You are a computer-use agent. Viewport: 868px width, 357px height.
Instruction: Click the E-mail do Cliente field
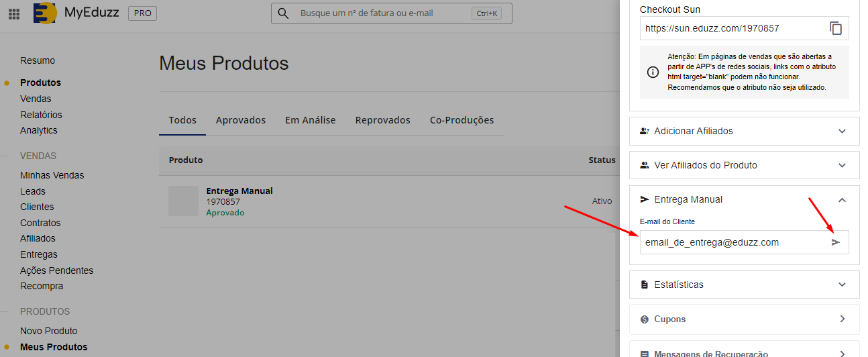tap(731, 242)
